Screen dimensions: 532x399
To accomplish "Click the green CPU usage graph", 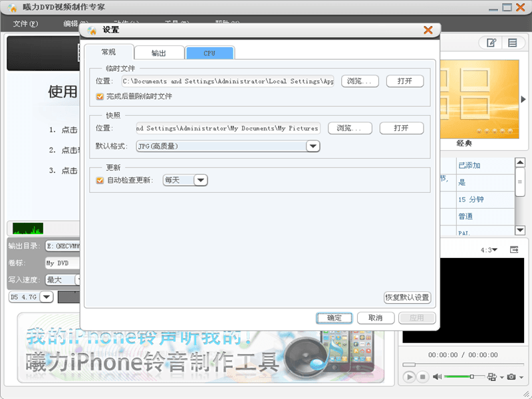I will click(28, 228).
